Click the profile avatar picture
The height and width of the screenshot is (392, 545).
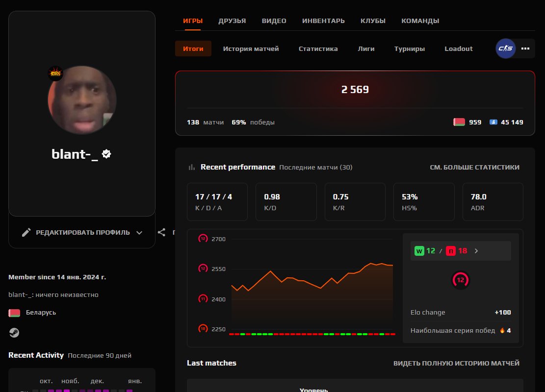pyautogui.click(x=82, y=100)
